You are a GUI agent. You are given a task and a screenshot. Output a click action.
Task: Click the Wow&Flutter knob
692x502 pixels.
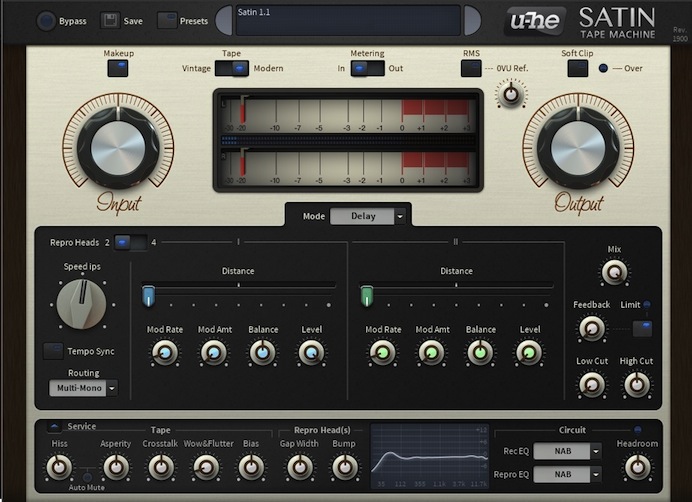[x=206, y=467]
